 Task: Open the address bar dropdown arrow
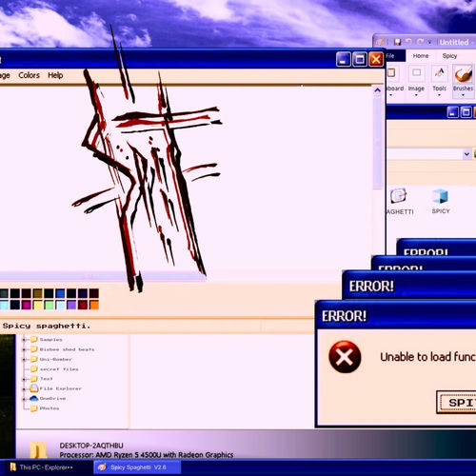click(x=466, y=154)
